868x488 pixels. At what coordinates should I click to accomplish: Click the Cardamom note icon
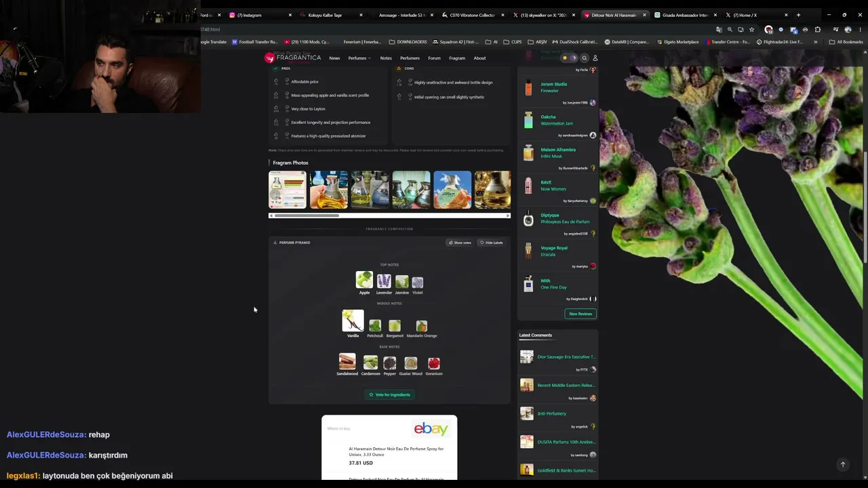(x=370, y=363)
